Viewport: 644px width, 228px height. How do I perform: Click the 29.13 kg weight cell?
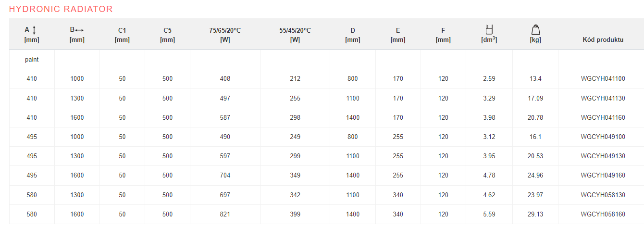point(535,214)
